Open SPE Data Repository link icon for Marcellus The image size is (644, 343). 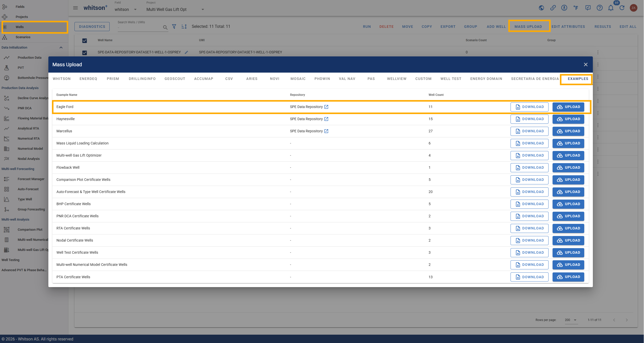pyautogui.click(x=326, y=131)
